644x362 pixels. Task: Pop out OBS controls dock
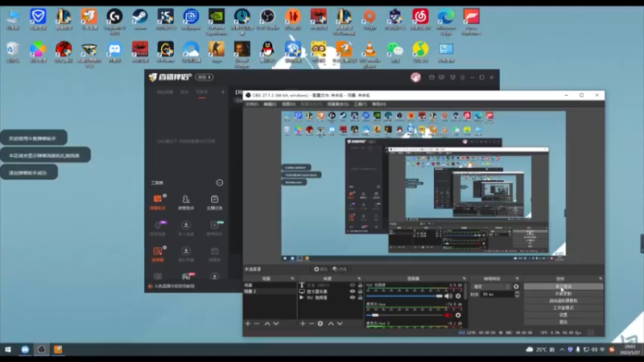click(601, 278)
